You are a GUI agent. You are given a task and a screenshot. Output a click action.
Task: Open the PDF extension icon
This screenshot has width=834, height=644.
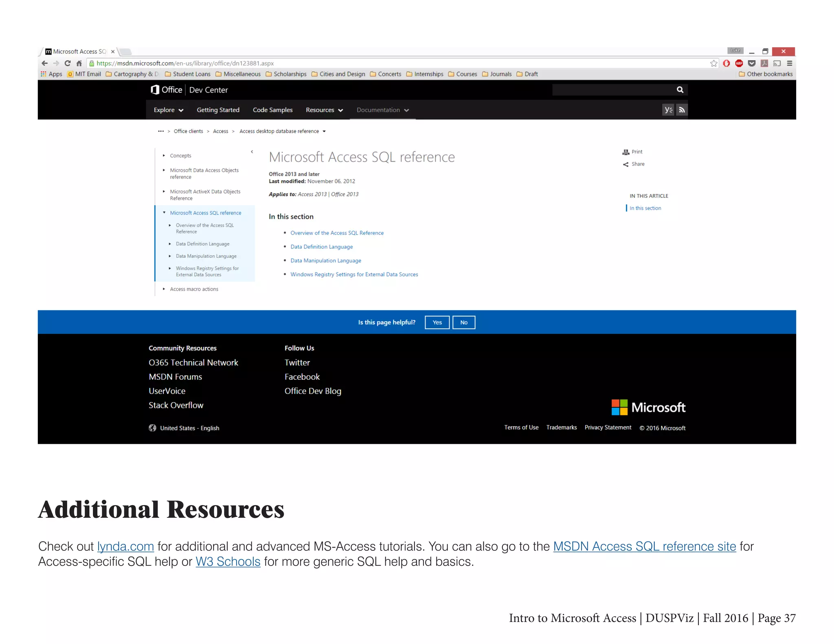pyautogui.click(x=764, y=63)
